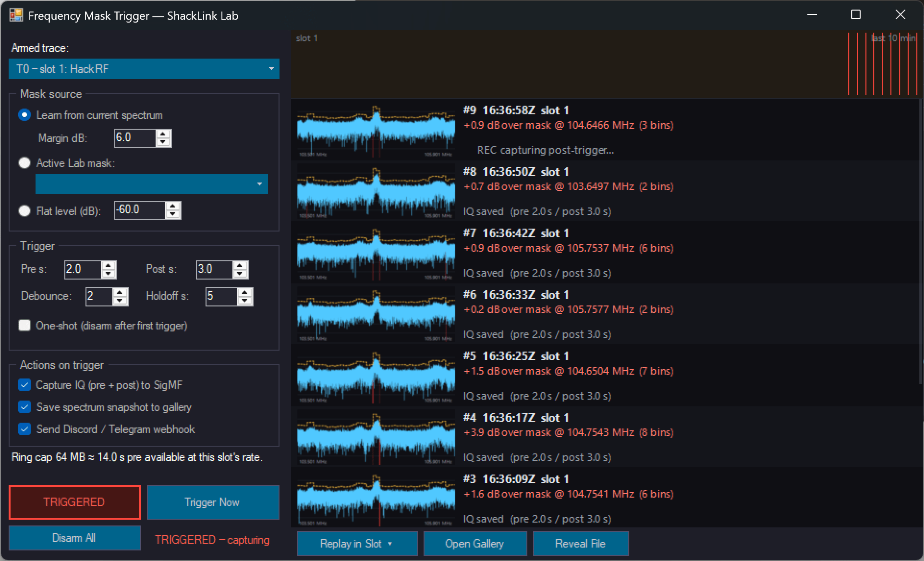Screen dimensions: 924x561
Task: Click the red TRIGGERED button
Action: coord(74,502)
